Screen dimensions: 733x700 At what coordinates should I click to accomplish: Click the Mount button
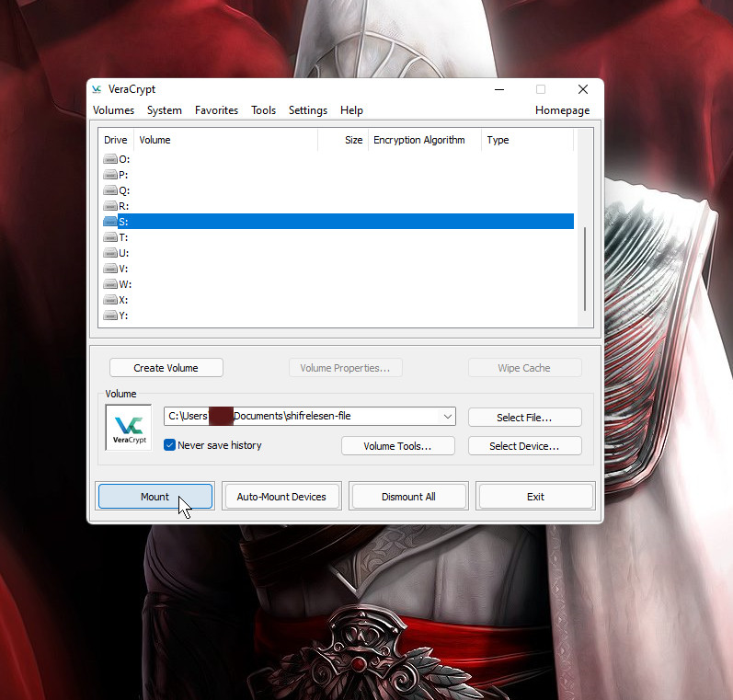(x=155, y=496)
